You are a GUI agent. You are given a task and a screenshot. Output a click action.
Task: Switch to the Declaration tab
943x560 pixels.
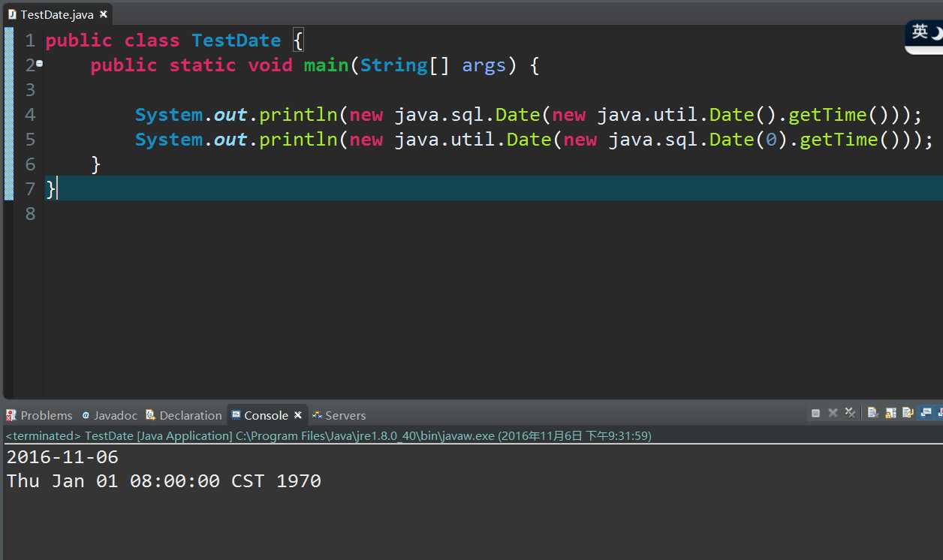click(x=184, y=415)
